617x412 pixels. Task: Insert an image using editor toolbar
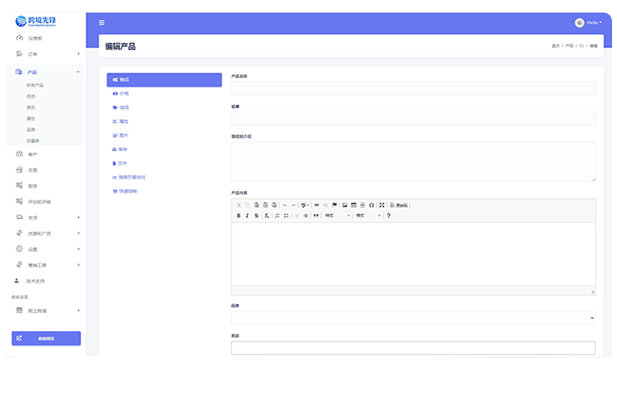[x=345, y=205]
